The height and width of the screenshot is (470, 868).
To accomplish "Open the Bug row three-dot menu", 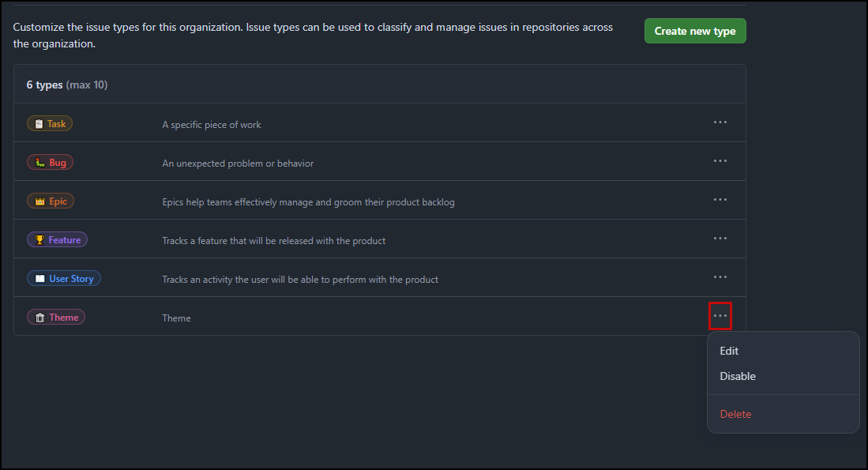I will pyautogui.click(x=720, y=161).
